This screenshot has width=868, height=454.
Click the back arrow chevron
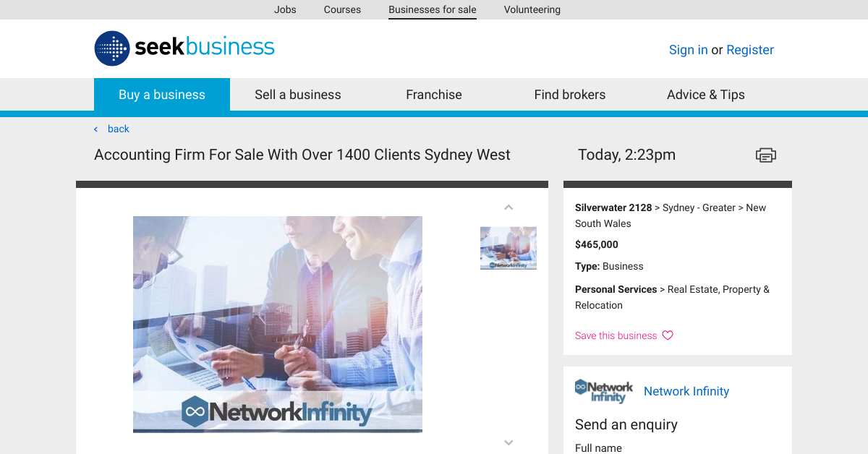pos(95,129)
